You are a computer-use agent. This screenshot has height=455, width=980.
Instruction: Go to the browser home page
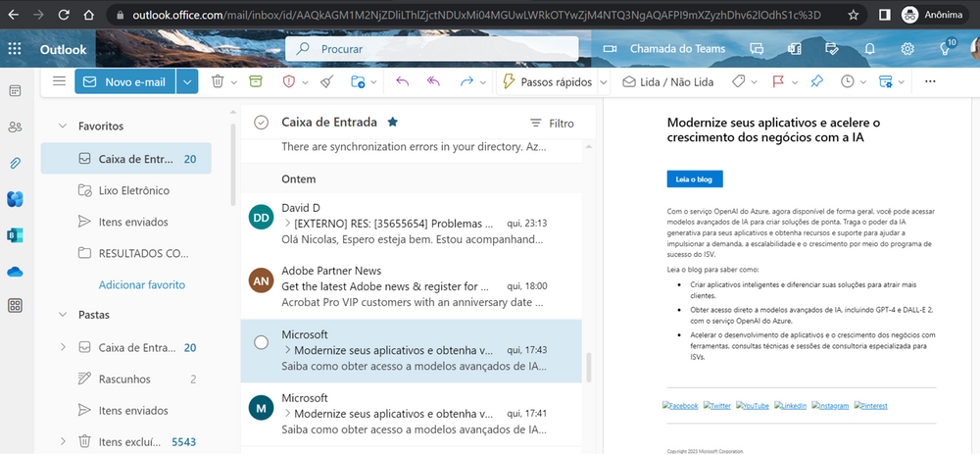[x=89, y=15]
